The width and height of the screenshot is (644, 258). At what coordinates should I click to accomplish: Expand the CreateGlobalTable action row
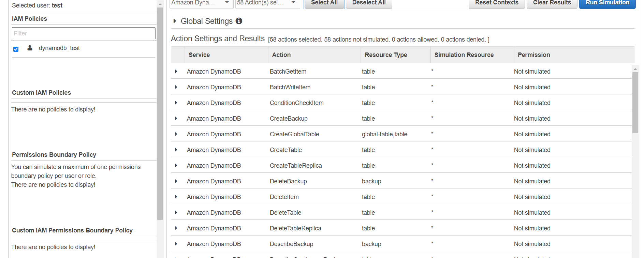176,134
